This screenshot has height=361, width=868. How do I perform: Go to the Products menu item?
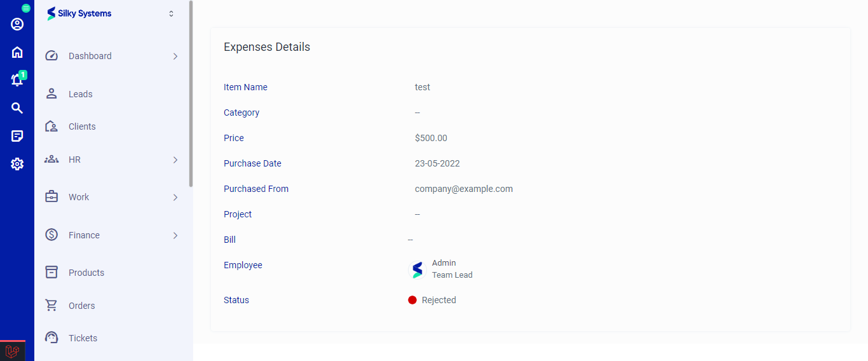(x=113, y=273)
